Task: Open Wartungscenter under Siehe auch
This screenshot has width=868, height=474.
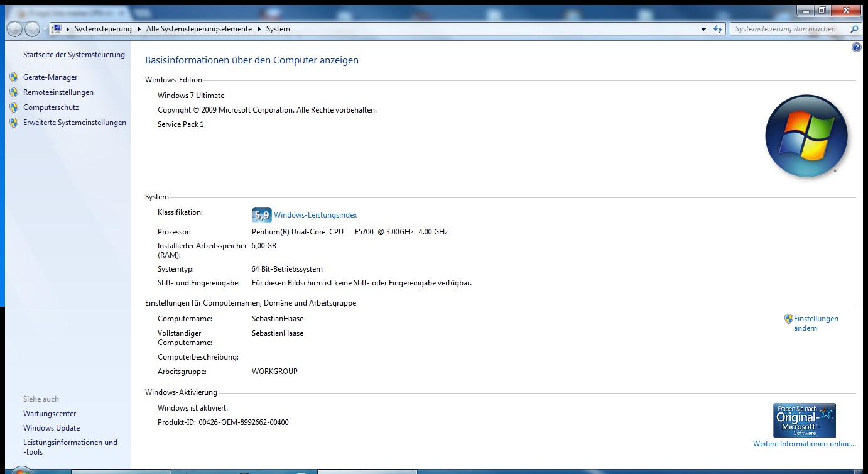Action: tap(50, 414)
